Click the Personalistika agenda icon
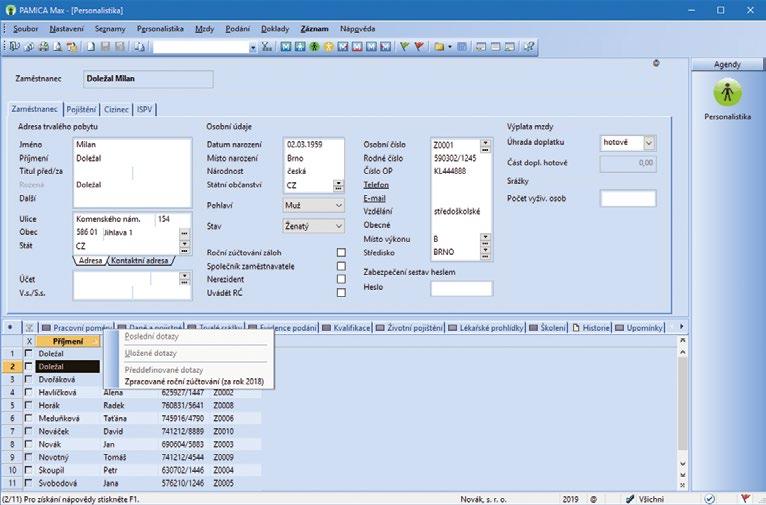The width and height of the screenshot is (766, 505). pyautogui.click(x=727, y=92)
